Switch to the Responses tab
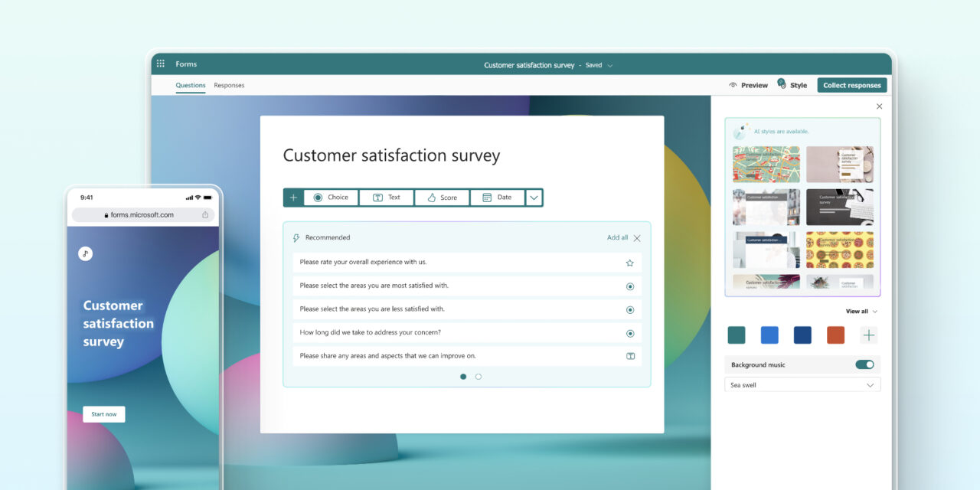Viewport: 980px width, 490px height. click(229, 86)
